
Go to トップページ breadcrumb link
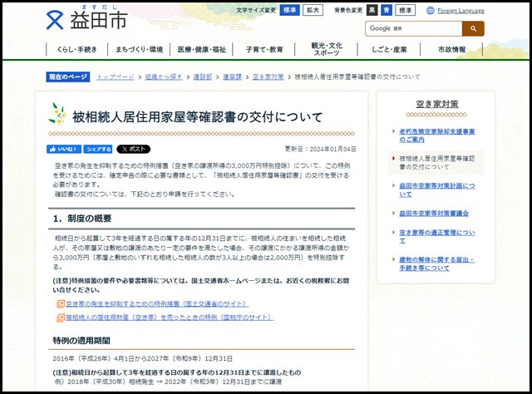tap(116, 77)
